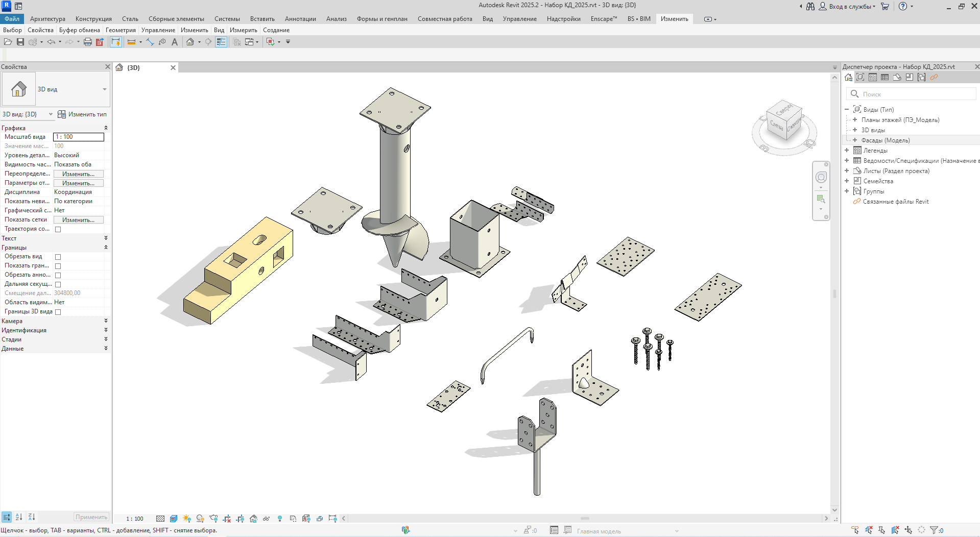Enable the 'Обрезать вид' checkbox
Image resolution: width=980 pixels, height=537 pixels.
click(58, 257)
